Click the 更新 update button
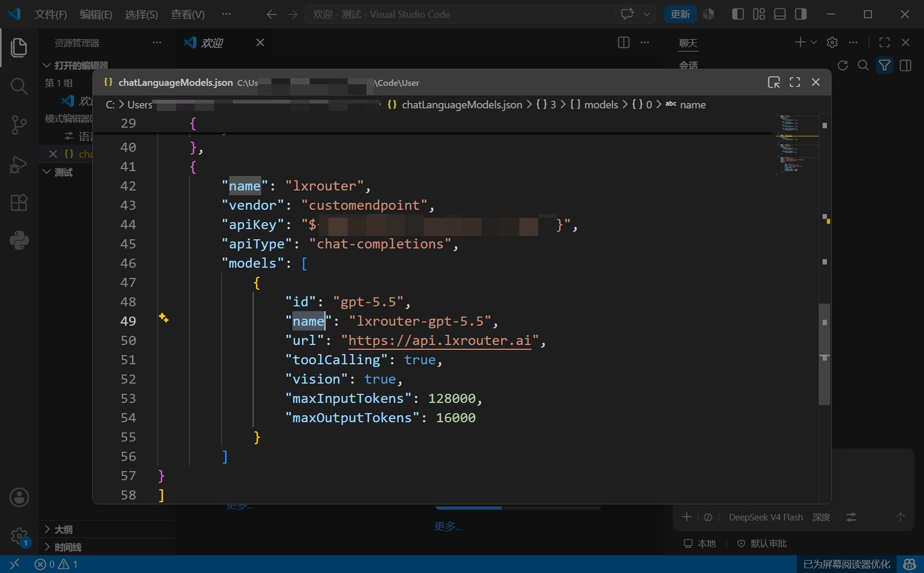Screen dimensions: 924x573 point(680,14)
